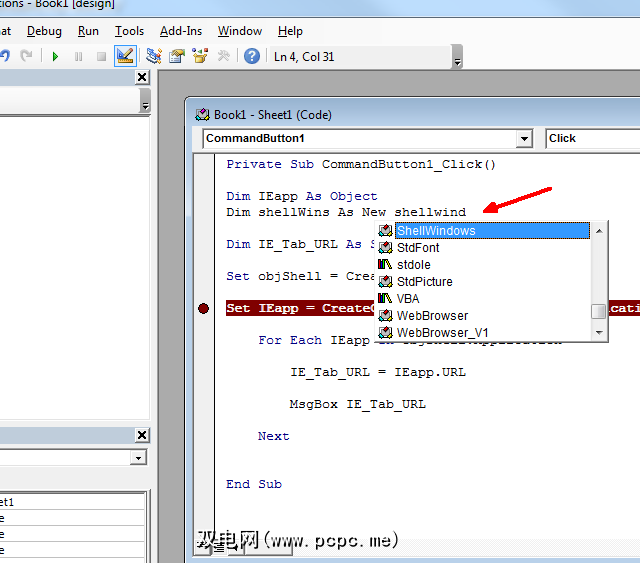Screen dimensions: 640x563
Task: Click the 'Next' code line
Action: click(273, 436)
